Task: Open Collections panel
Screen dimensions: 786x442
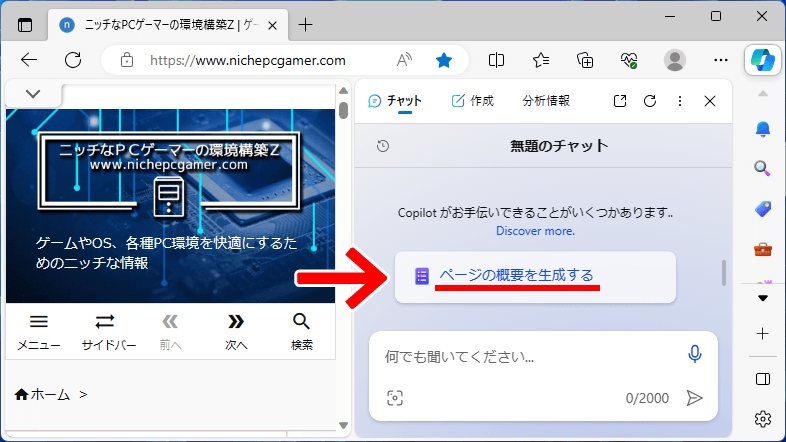Action: pos(584,60)
